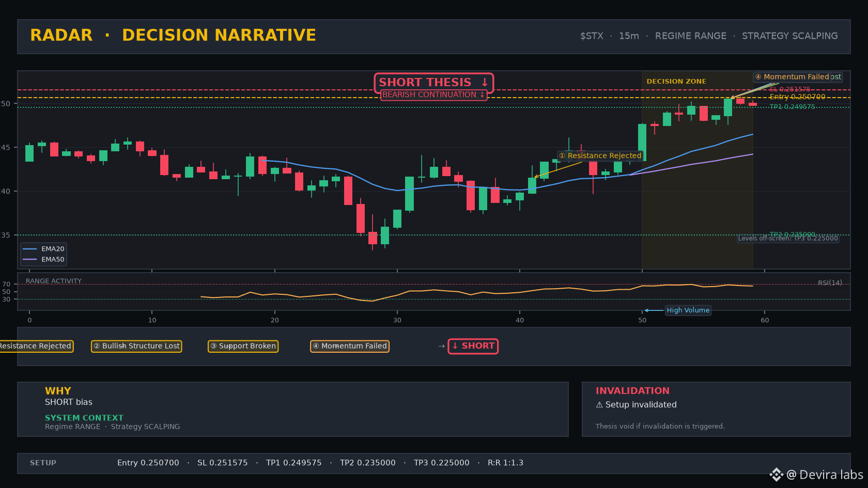Click the WHY heading
The width and height of the screenshot is (868, 488).
click(58, 391)
